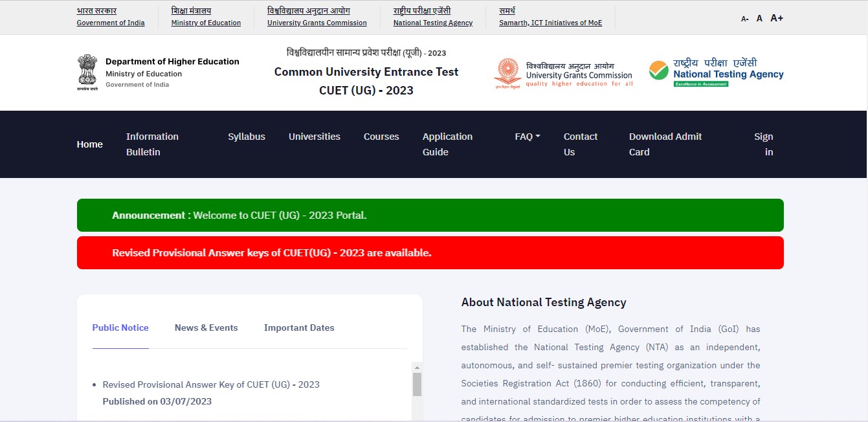The width and height of the screenshot is (868, 422).
Task: Open the Home navigation item
Action: [x=89, y=144]
